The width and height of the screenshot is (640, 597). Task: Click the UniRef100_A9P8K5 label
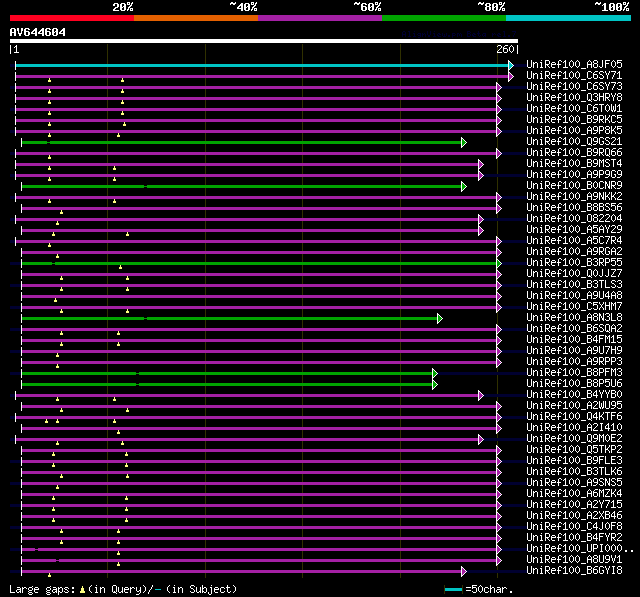click(574, 131)
